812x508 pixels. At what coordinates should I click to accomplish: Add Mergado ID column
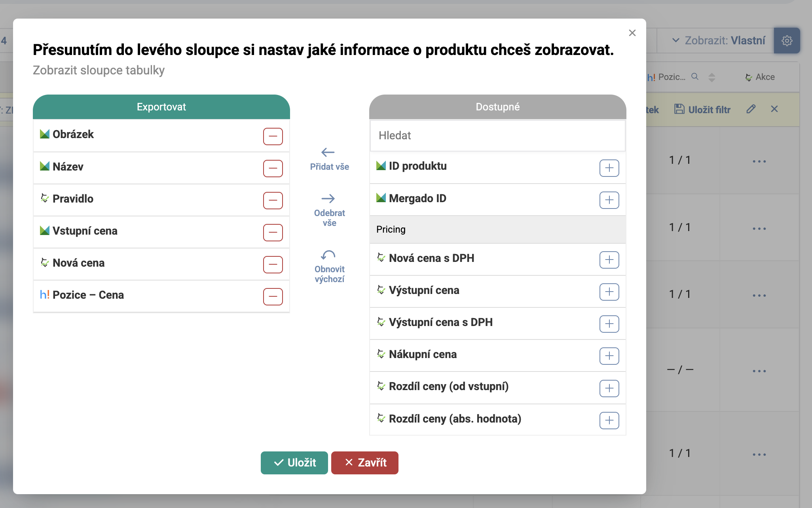pos(609,200)
